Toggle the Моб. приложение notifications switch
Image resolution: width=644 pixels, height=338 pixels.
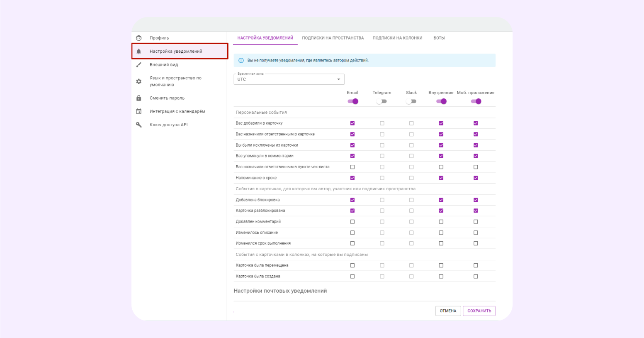(476, 101)
